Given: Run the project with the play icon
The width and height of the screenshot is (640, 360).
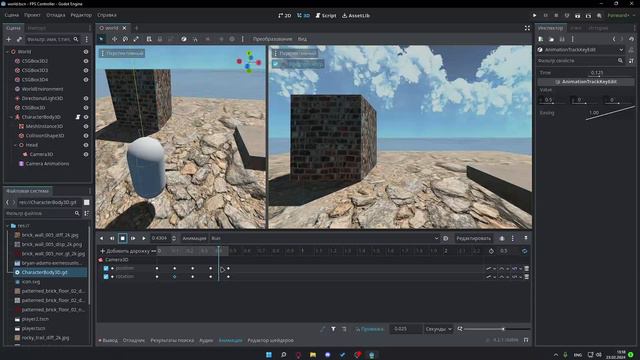Looking at the screenshot, I should 534,16.
